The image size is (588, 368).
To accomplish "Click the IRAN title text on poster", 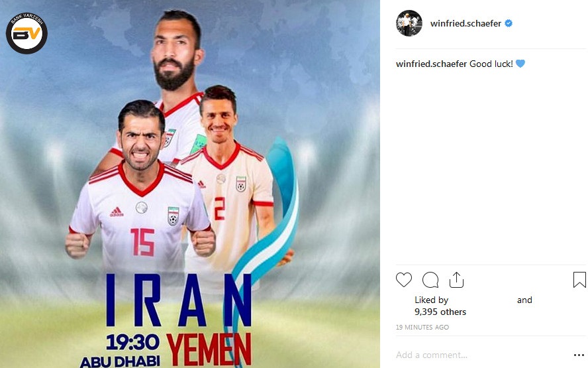I will coord(179,300).
